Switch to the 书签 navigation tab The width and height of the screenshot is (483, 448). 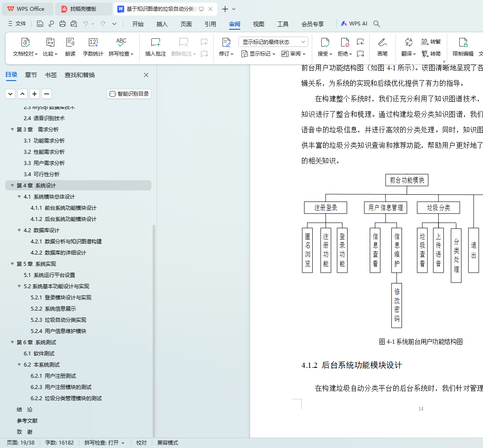click(x=51, y=75)
